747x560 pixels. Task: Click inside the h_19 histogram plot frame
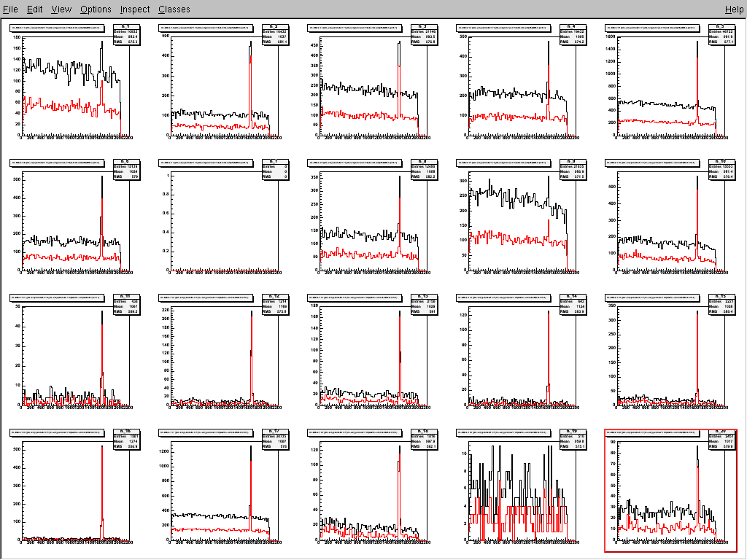click(x=522, y=491)
